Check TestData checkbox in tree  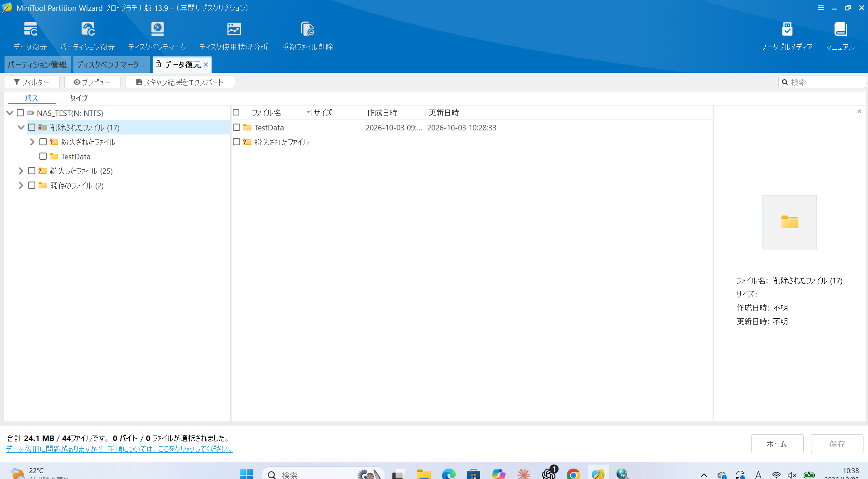(x=43, y=157)
